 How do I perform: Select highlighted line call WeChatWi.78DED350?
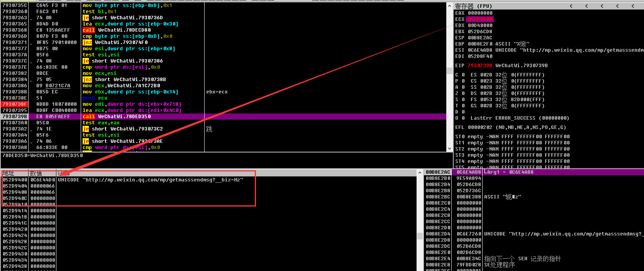(x=224, y=117)
